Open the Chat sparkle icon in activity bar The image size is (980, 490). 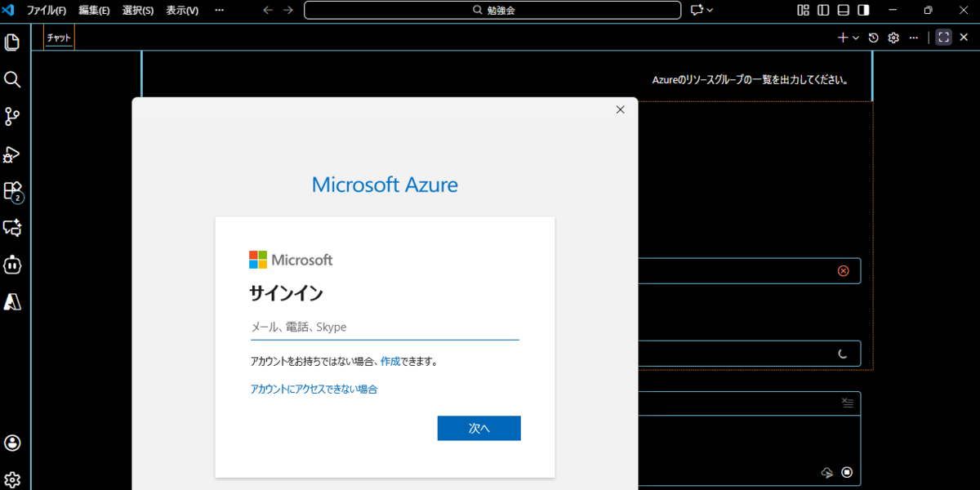12,228
